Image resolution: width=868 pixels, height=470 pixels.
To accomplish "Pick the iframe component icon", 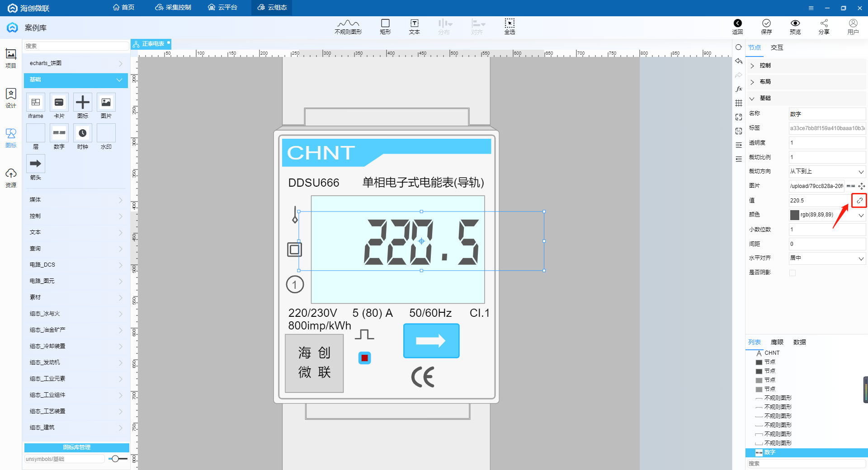I will [36, 102].
